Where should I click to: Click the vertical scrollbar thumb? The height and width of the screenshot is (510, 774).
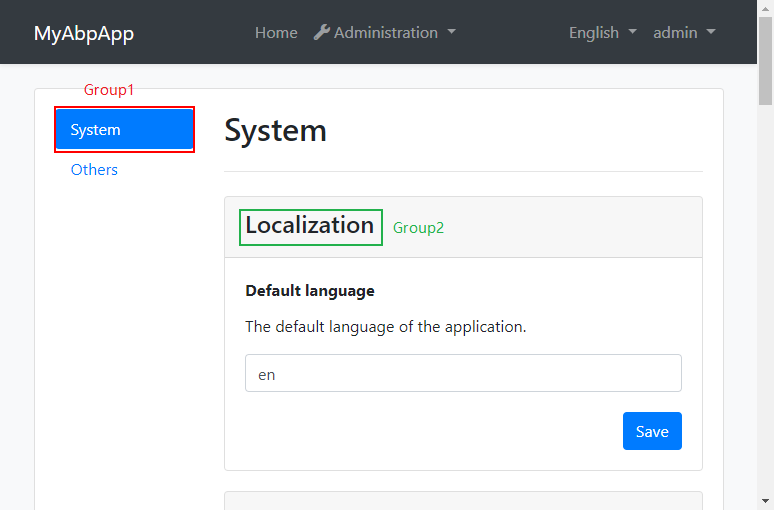coord(766,61)
